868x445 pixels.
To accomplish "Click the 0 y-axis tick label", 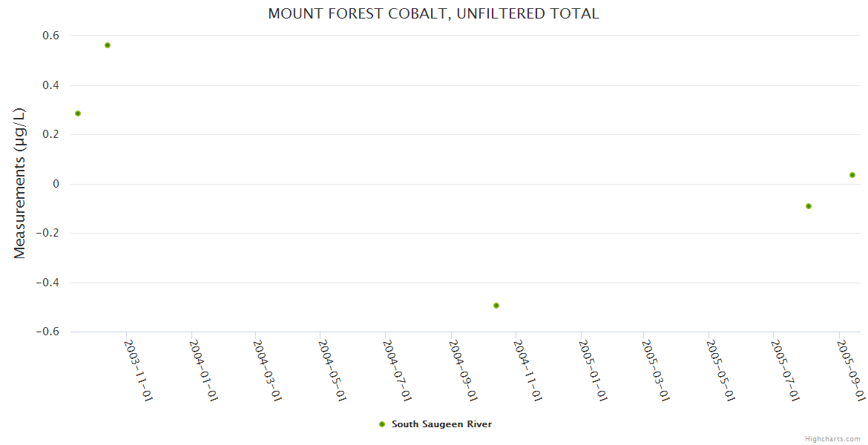I will coord(55,184).
